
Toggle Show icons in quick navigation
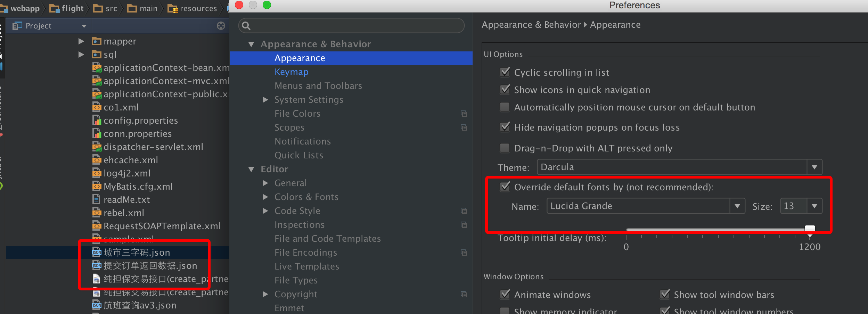505,89
